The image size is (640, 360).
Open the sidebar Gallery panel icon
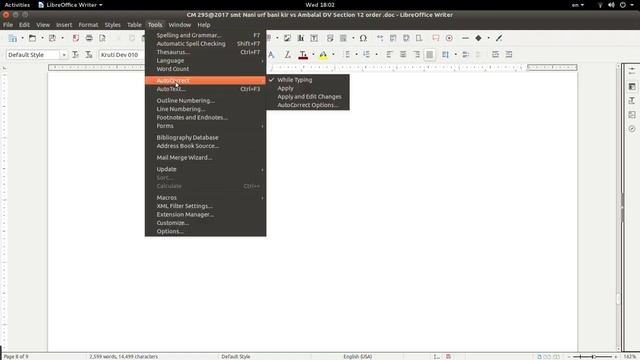632,115
